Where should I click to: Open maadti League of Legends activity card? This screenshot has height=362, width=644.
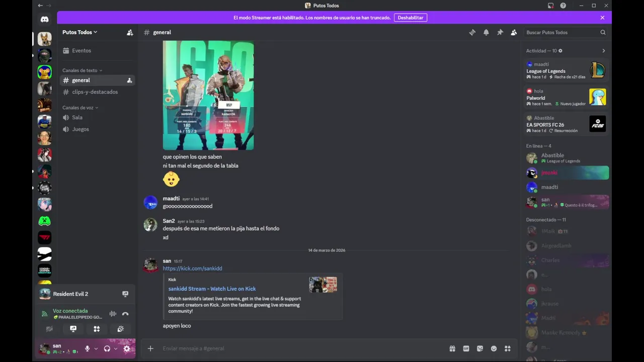(x=566, y=70)
